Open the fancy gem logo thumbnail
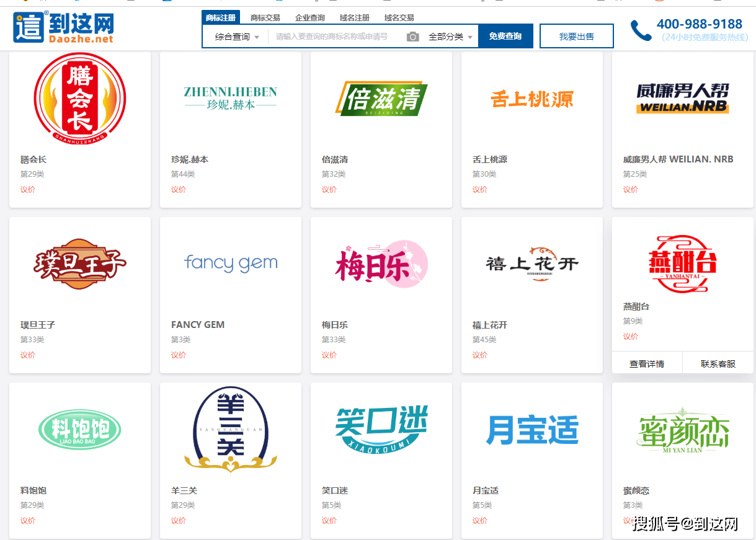756x540 pixels. [231, 263]
